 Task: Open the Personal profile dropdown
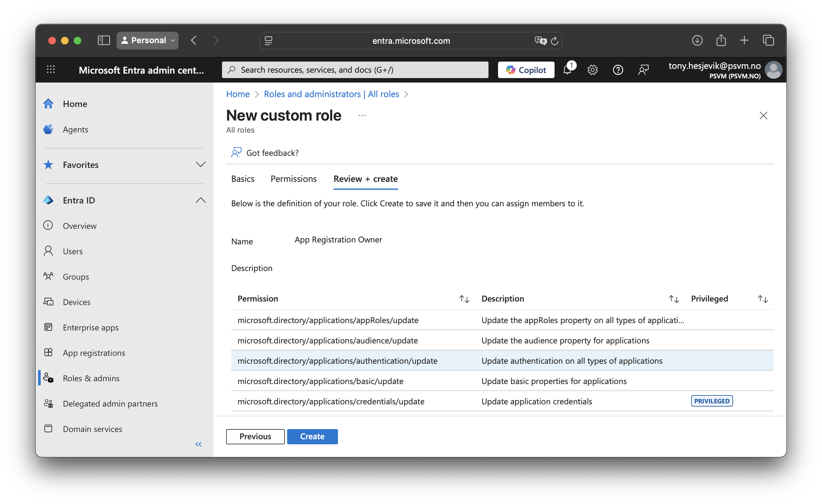click(147, 40)
